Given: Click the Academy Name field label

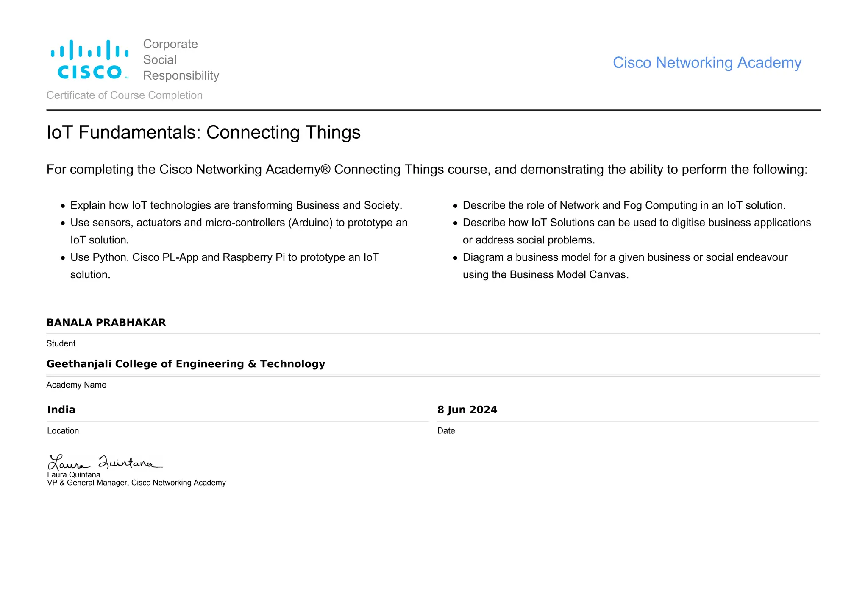Looking at the screenshot, I should click(x=76, y=385).
